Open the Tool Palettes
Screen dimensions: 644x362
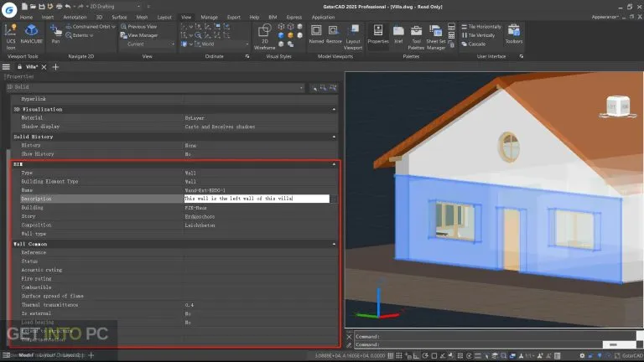pyautogui.click(x=416, y=37)
